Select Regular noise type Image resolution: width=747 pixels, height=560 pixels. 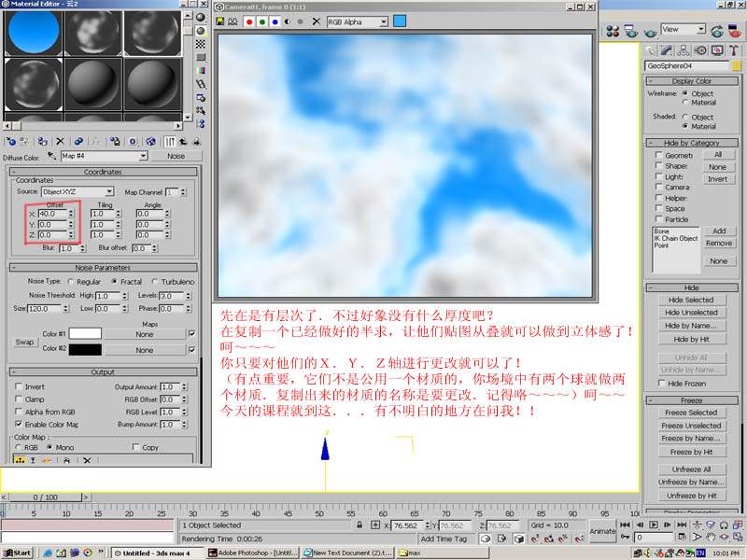pos(71,282)
